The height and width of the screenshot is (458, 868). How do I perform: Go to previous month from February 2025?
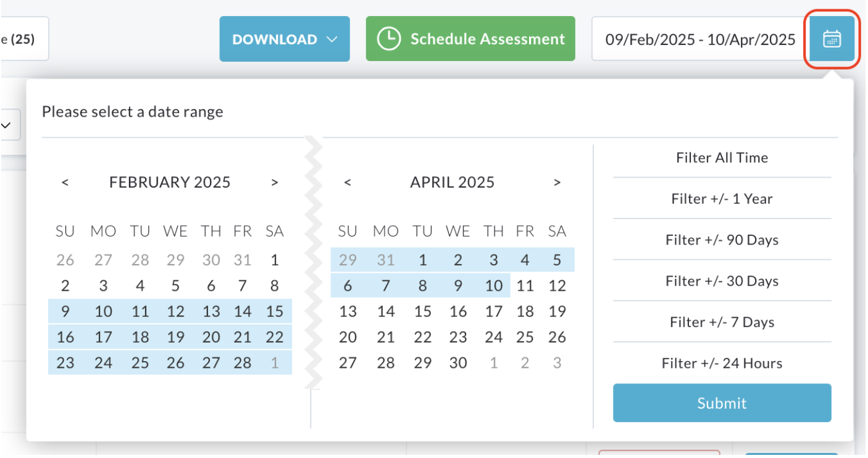point(65,183)
